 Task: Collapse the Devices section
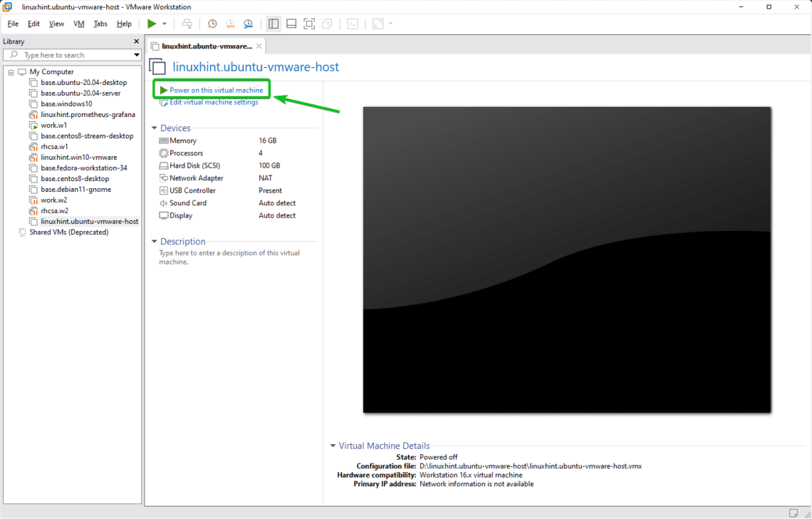point(155,128)
